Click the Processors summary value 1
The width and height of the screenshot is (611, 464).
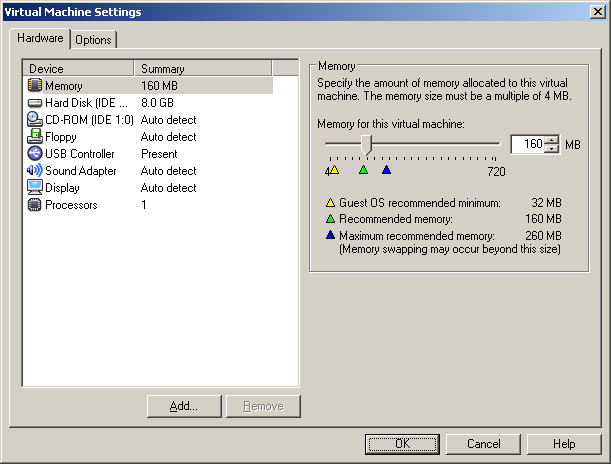point(144,205)
